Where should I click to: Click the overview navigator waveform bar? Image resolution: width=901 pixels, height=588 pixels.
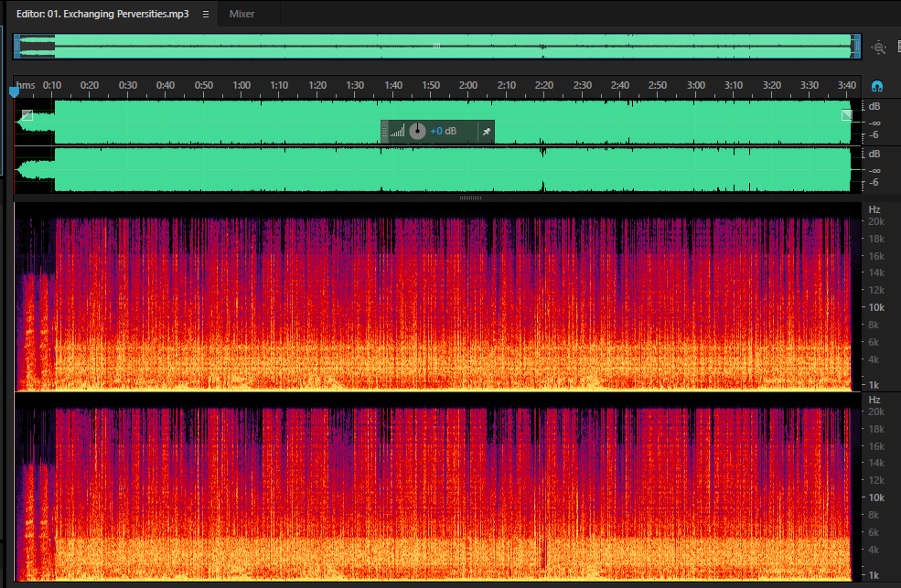[436, 46]
